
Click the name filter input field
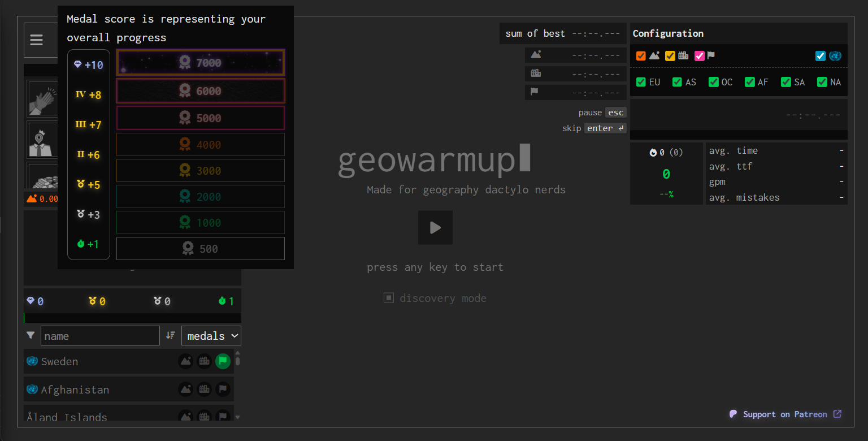(x=100, y=335)
